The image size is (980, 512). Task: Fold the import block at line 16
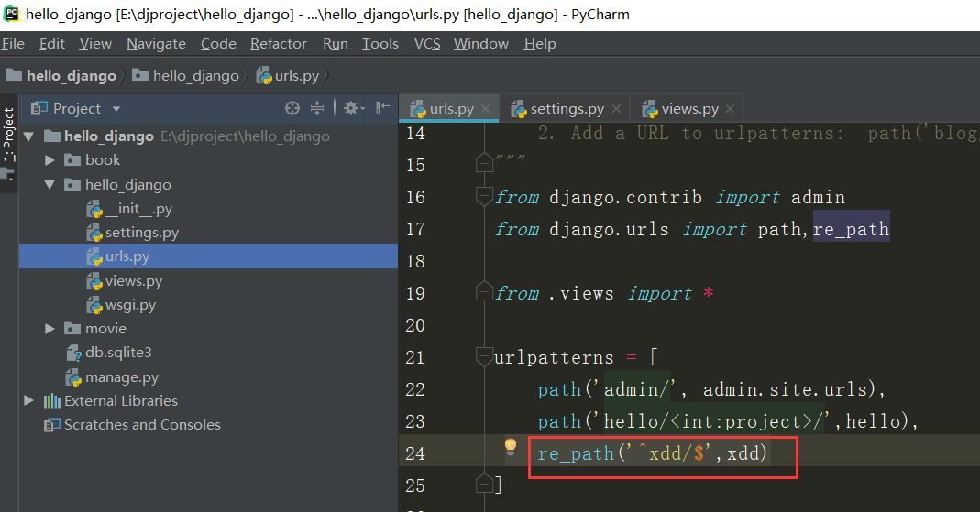click(484, 197)
